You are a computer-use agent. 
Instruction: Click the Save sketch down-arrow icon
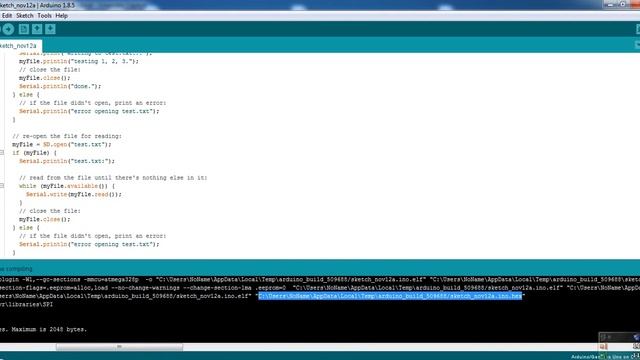[x=50, y=29]
